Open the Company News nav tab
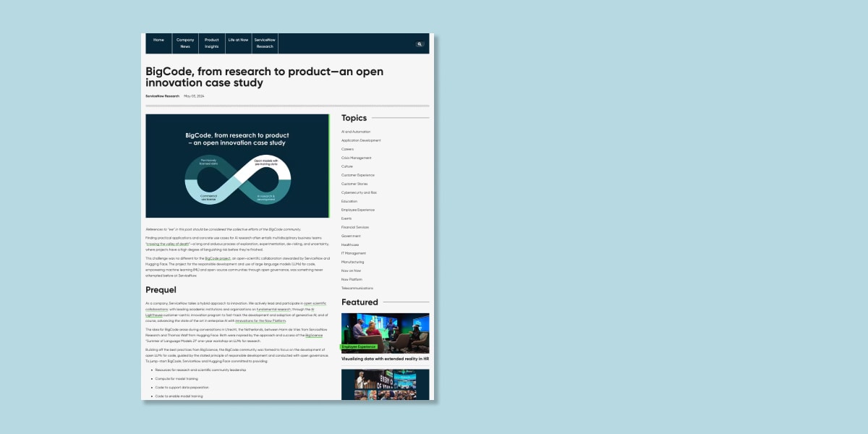Viewport: 868px width, 434px height. click(185, 43)
